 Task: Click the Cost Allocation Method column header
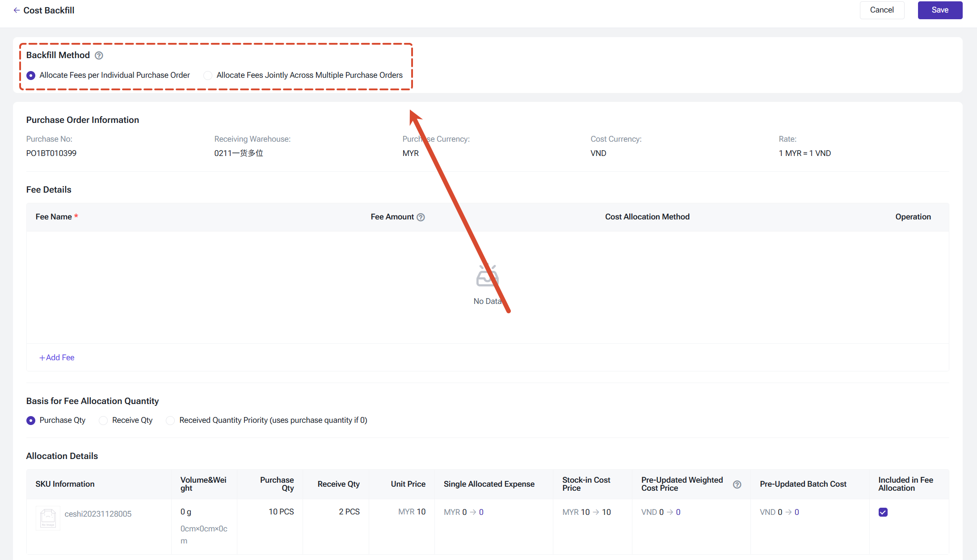coord(647,217)
